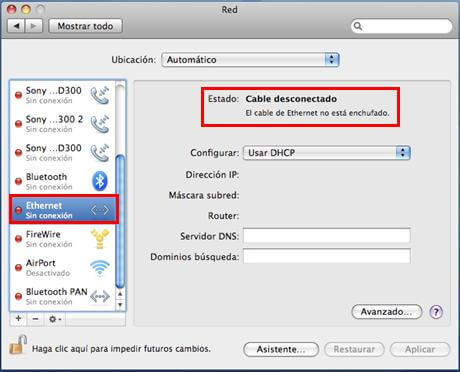The width and height of the screenshot is (460, 372).
Task: Click the Restaurar button
Action: [354, 349]
